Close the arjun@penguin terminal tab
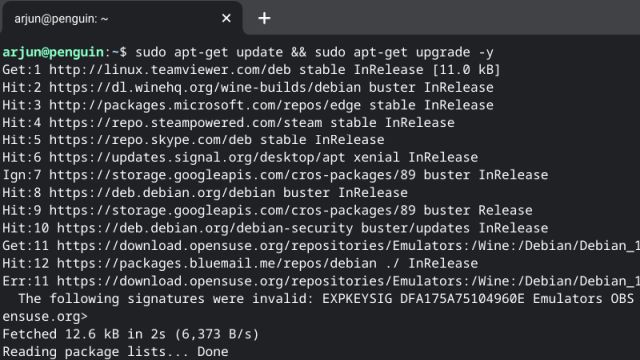 click(226, 18)
